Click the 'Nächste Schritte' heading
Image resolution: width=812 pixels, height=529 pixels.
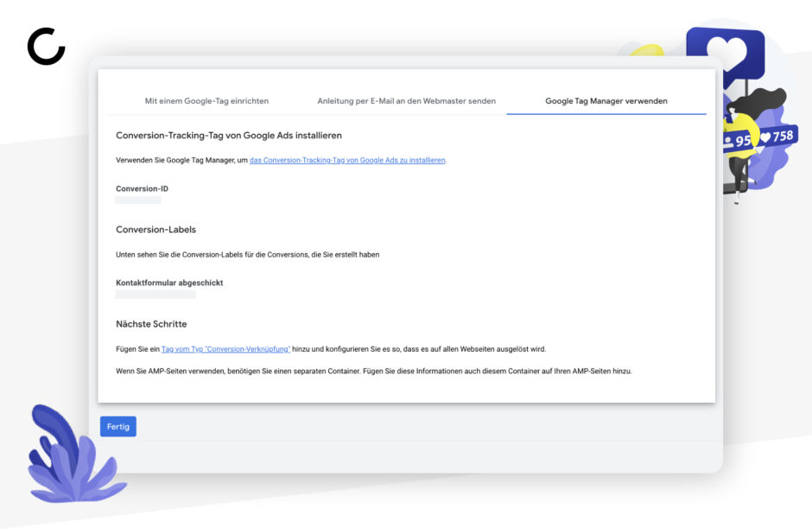pyautogui.click(x=151, y=324)
